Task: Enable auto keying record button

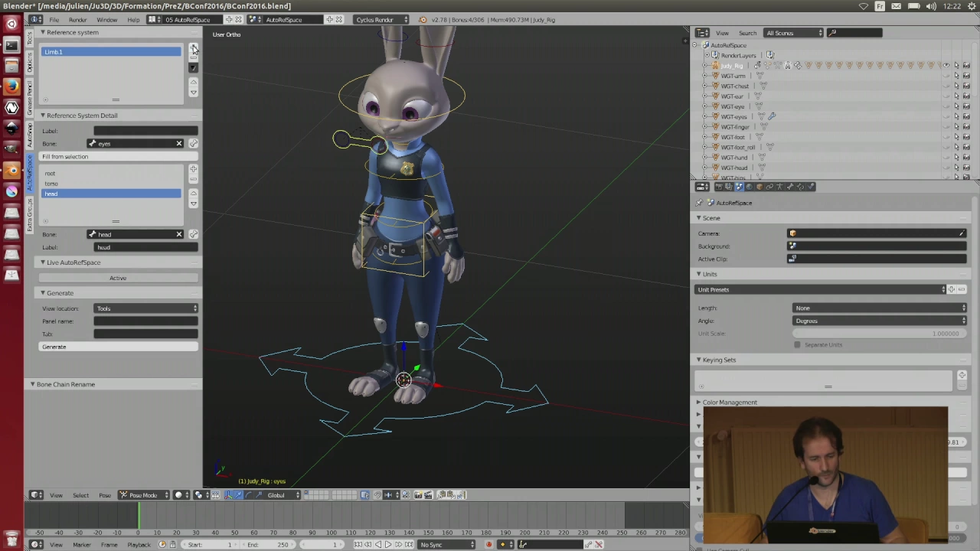Action: coord(488,544)
